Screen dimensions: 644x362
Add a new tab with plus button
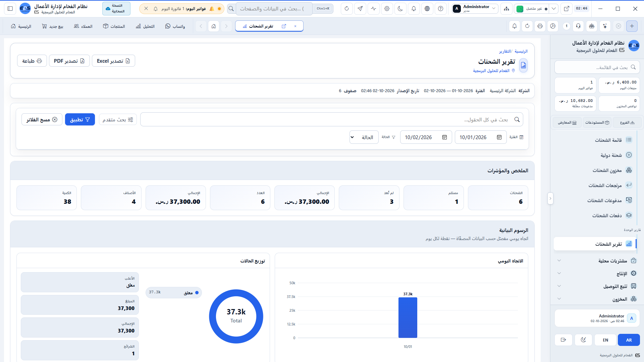(x=632, y=26)
